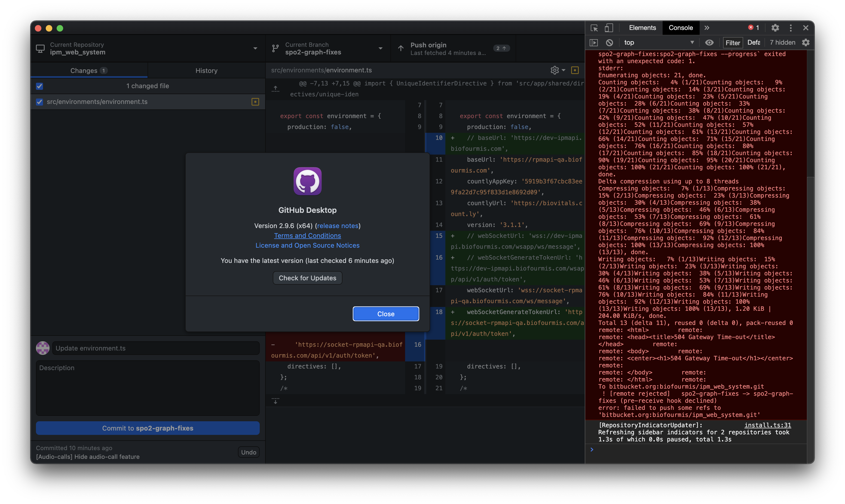Click the commit author avatar
Image resolution: width=845 pixels, height=504 pixels.
(x=43, y=348)
